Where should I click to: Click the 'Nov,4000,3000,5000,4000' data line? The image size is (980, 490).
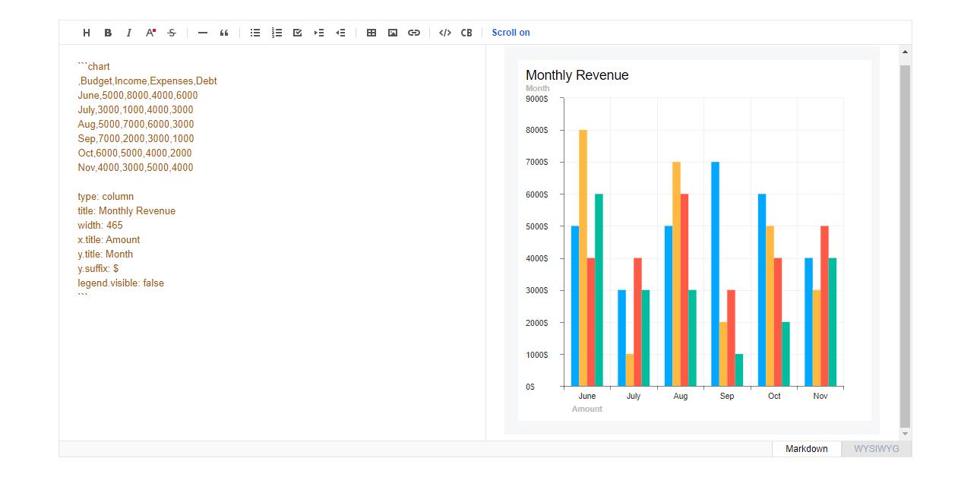(135, 168)
